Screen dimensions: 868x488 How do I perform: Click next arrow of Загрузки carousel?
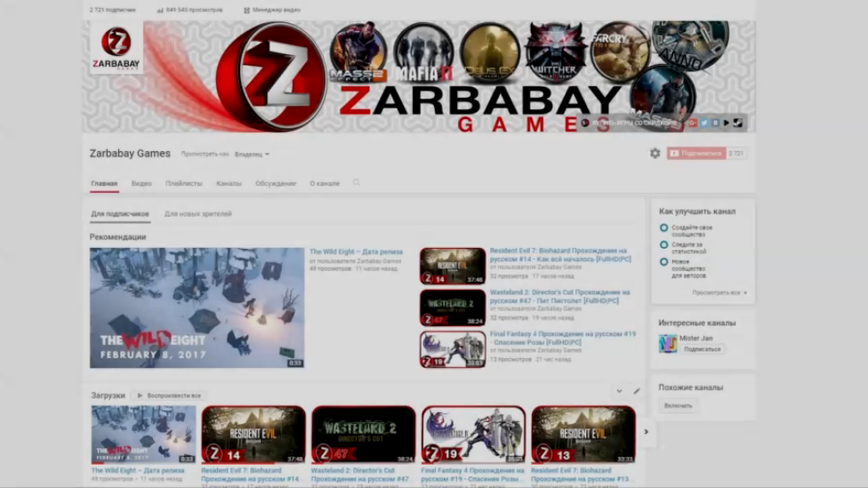pos(646,432)
